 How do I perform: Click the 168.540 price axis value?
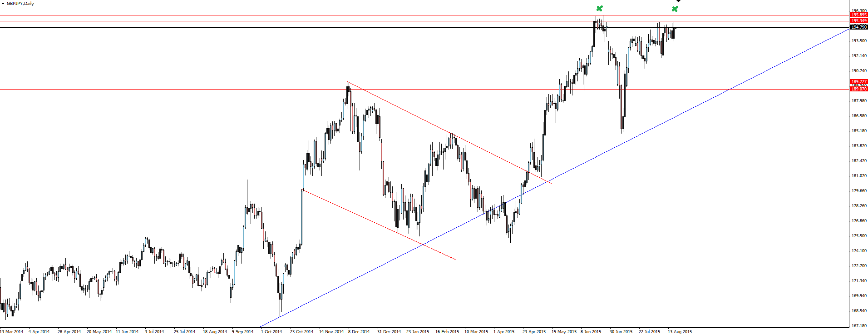[858, 311]
